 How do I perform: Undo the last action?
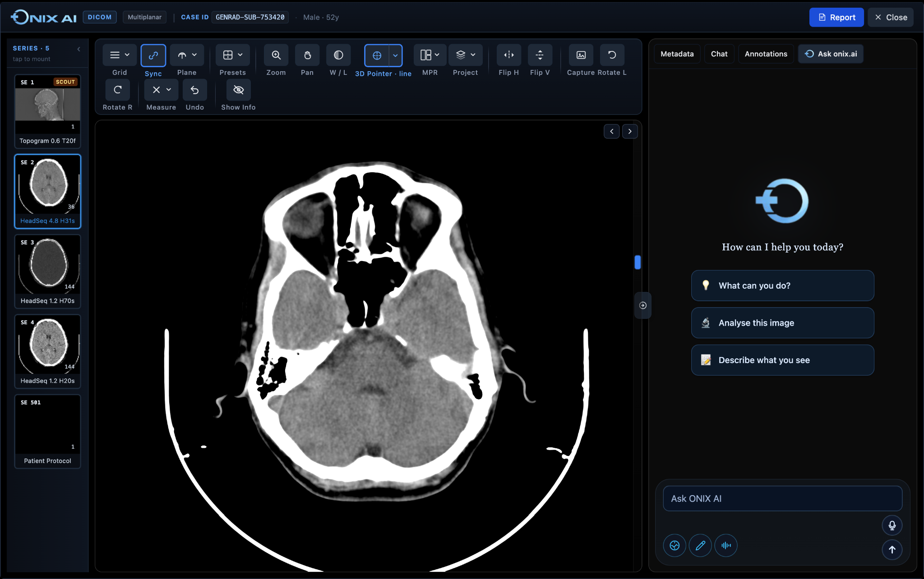point(195,90)
